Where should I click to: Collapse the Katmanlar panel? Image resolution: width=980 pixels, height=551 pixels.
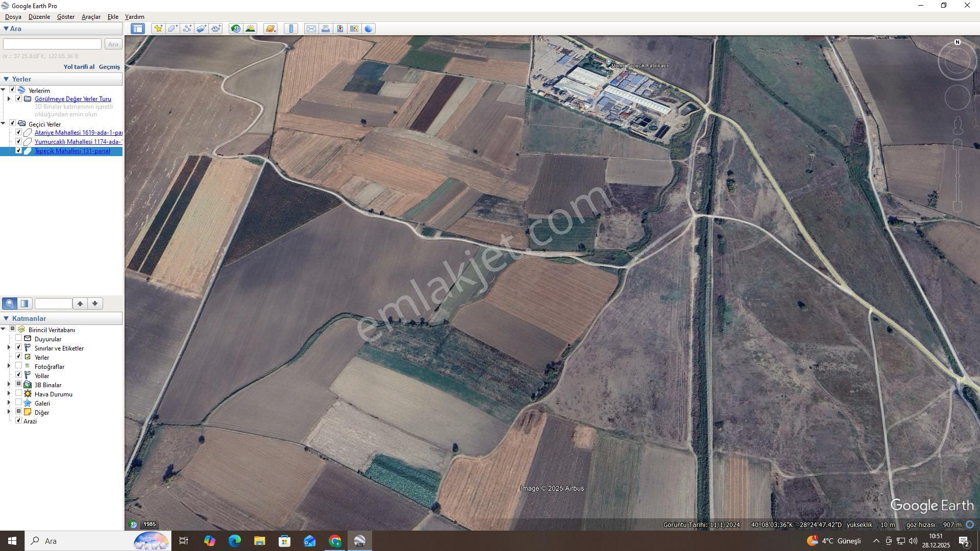tap(6, 318)
